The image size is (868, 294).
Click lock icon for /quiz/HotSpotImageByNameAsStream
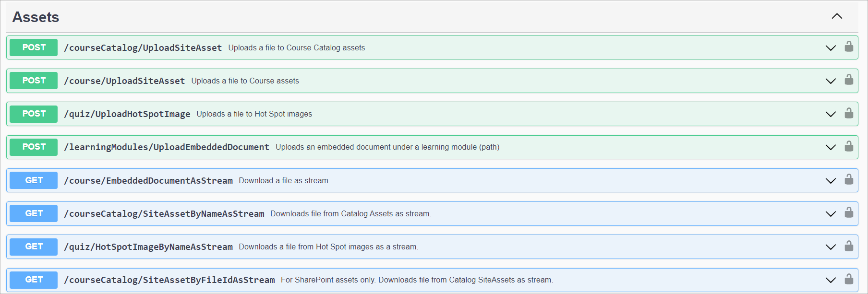click(849, 246)
